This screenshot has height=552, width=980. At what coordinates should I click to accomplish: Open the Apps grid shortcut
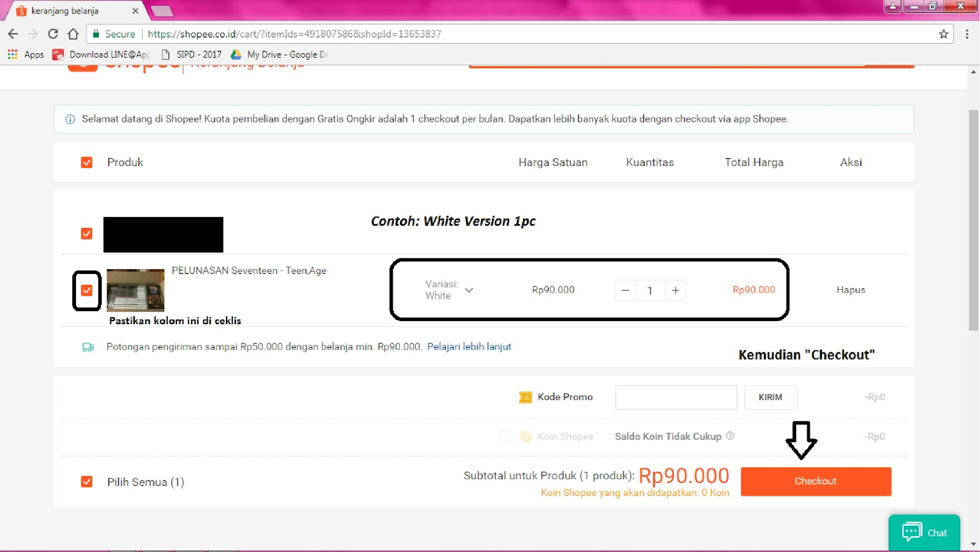coord(26,55)
